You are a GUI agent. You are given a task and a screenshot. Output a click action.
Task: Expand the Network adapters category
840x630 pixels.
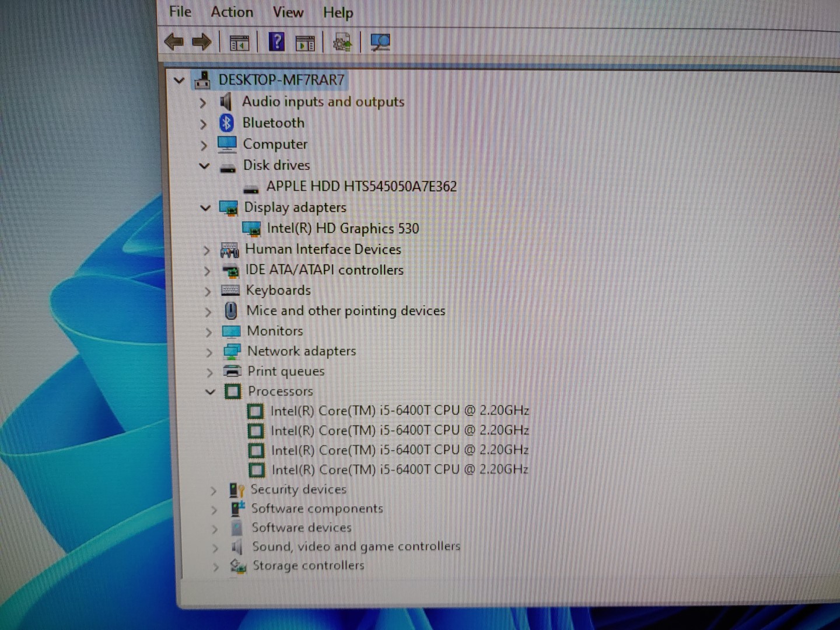(209, 352)
